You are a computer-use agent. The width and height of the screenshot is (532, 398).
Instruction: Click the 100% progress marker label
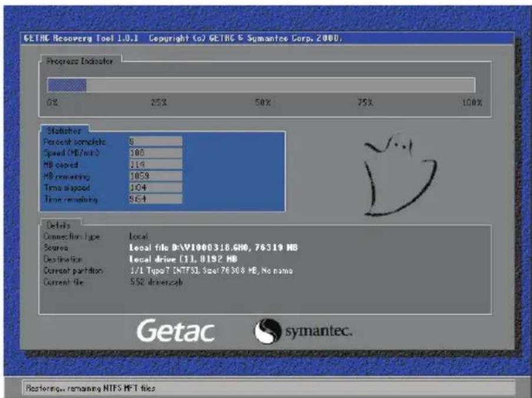point(472,102)
